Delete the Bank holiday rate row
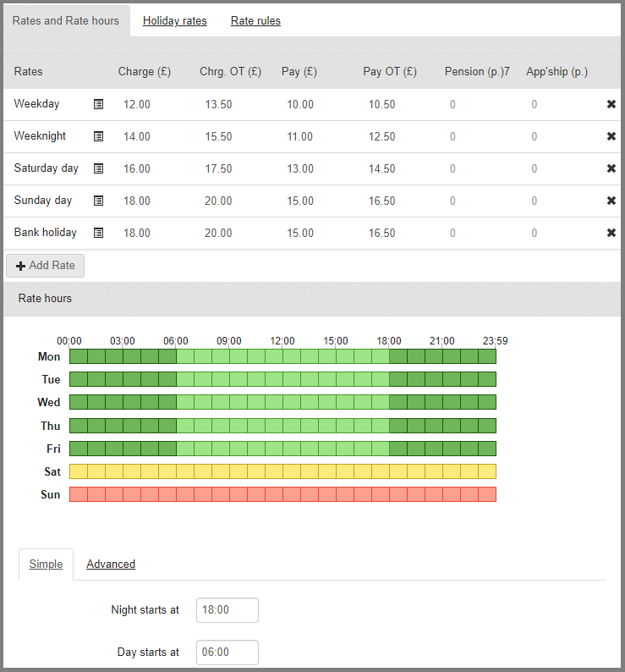This screenshot has width=625, height=672. (x=611, y=233)
